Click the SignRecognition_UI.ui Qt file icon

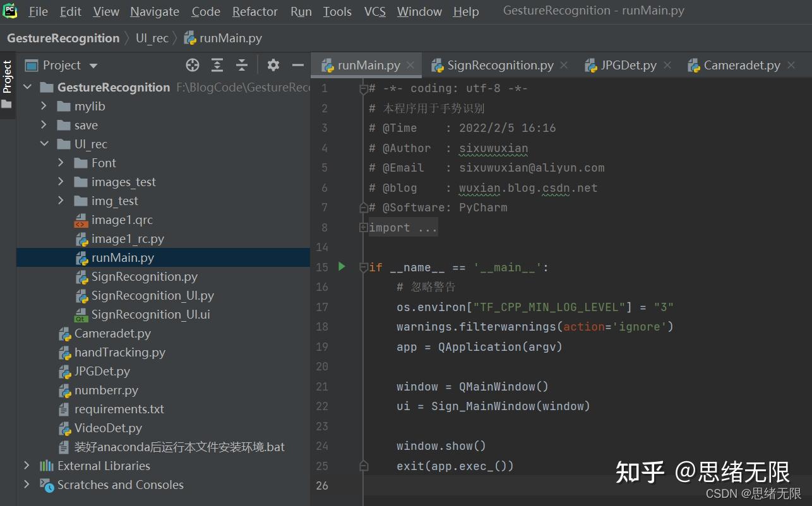[x=81, y=315]
